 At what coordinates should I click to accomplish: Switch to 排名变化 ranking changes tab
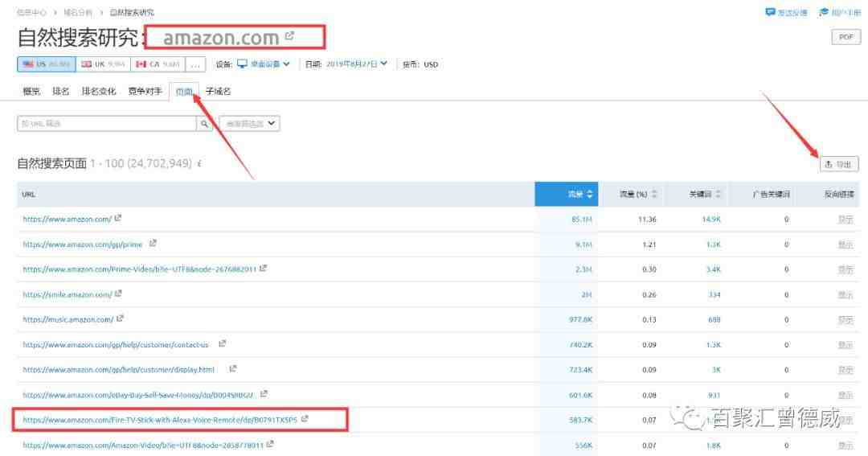tap(99, 92)
